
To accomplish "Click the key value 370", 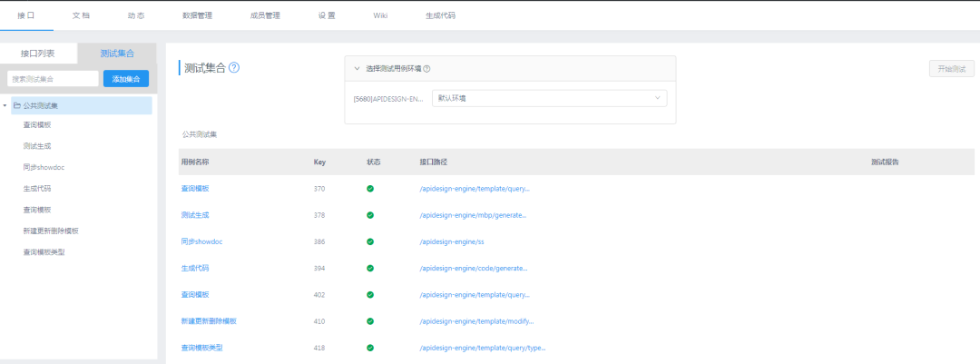I will coord(318,188).
